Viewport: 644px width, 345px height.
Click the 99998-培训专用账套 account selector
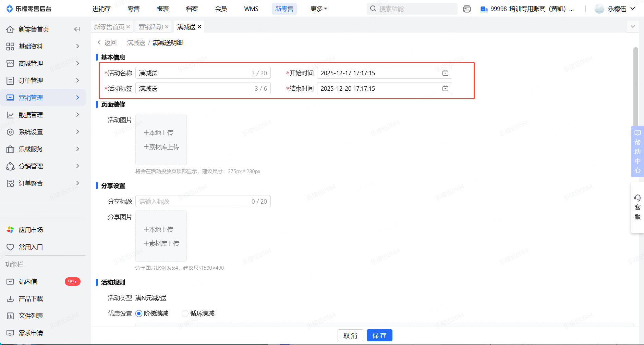(527, 9)
